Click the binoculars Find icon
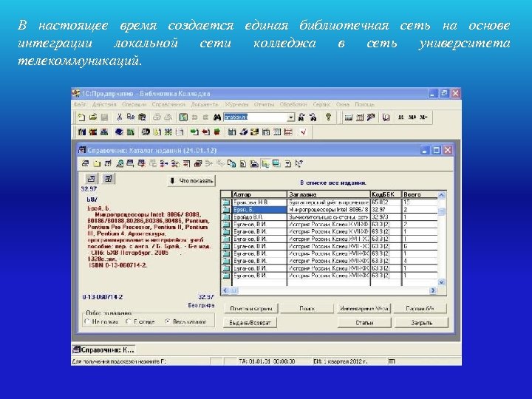 [217, 117]
